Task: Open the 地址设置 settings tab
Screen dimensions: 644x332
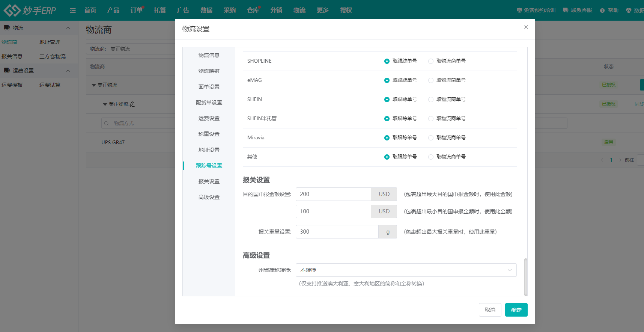Action: pos(209,150)
